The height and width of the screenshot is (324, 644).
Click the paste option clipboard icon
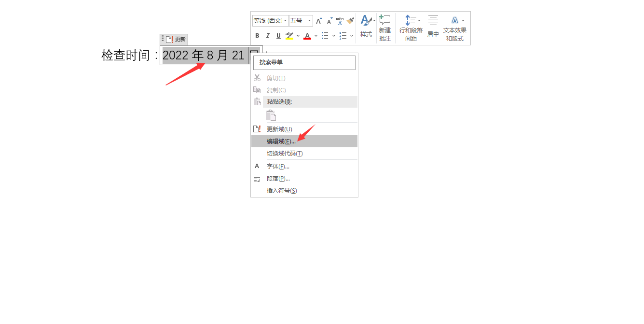tap(271, 115)
